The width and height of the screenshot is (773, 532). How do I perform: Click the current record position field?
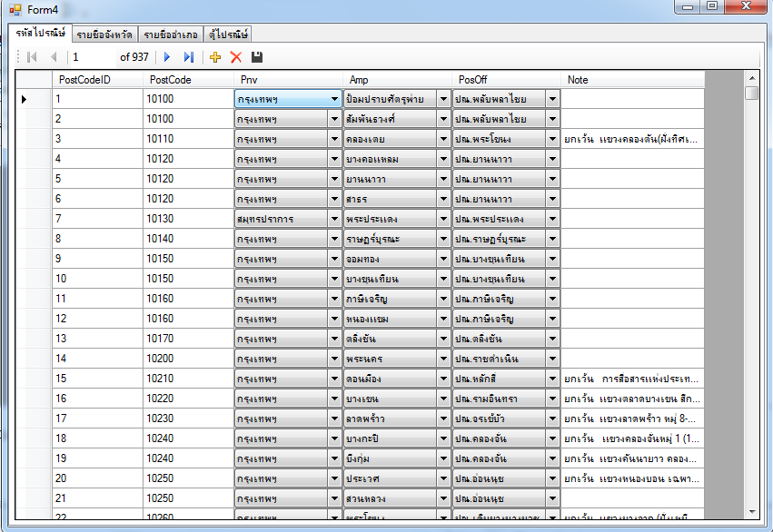(x=94, y=57)
